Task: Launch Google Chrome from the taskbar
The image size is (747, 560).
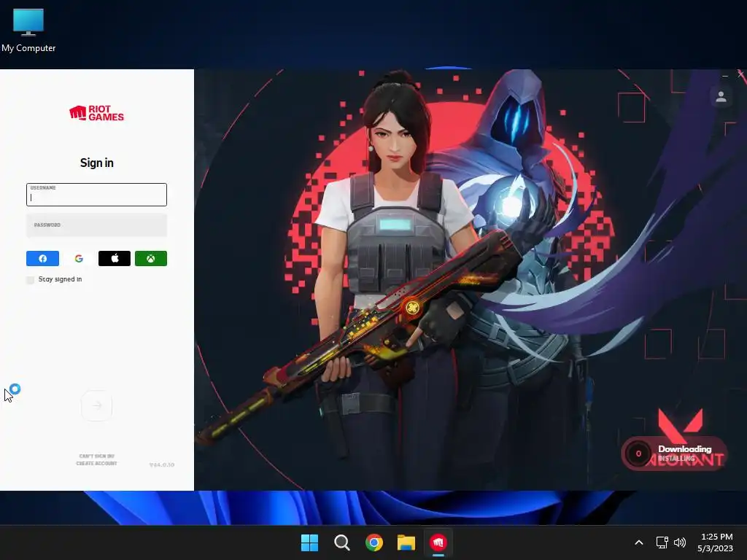Action: tap(374, 542)
